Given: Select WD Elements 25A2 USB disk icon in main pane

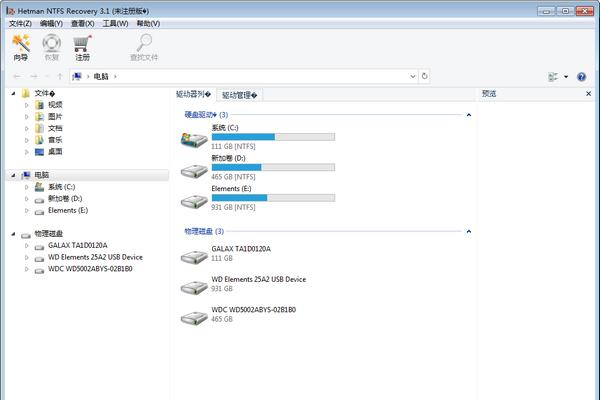Looking at the screenshot, I should coord(194,287).
